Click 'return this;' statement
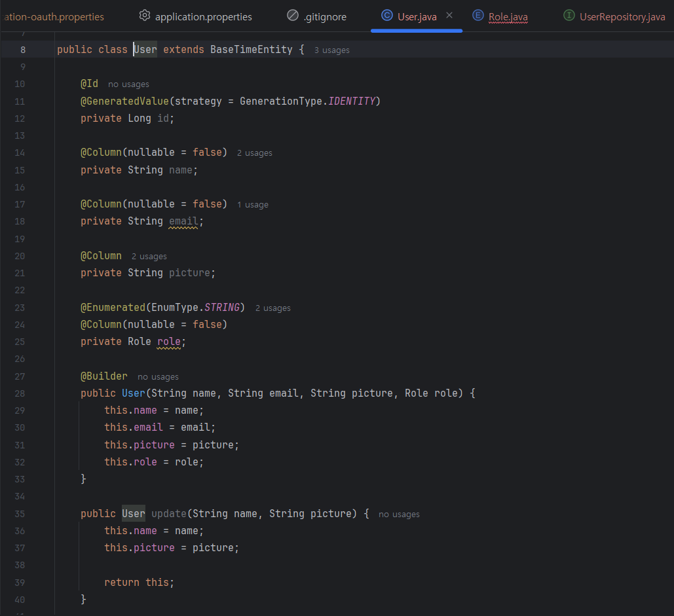The height and width of the screenshot is (616, 674). 140,582
